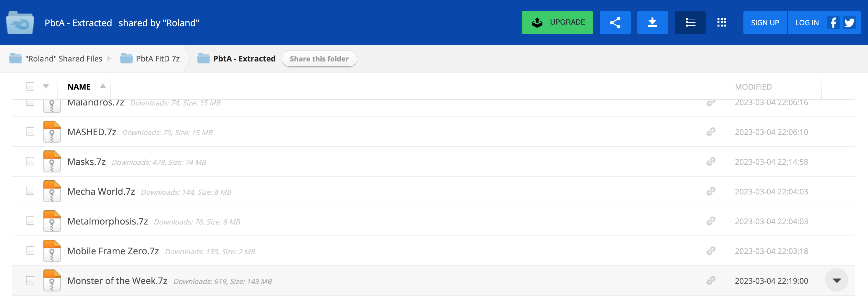Log in with Twitter icon
Image resolution: width=868 pixels, height=296 pixels.
tap(849, 23)
